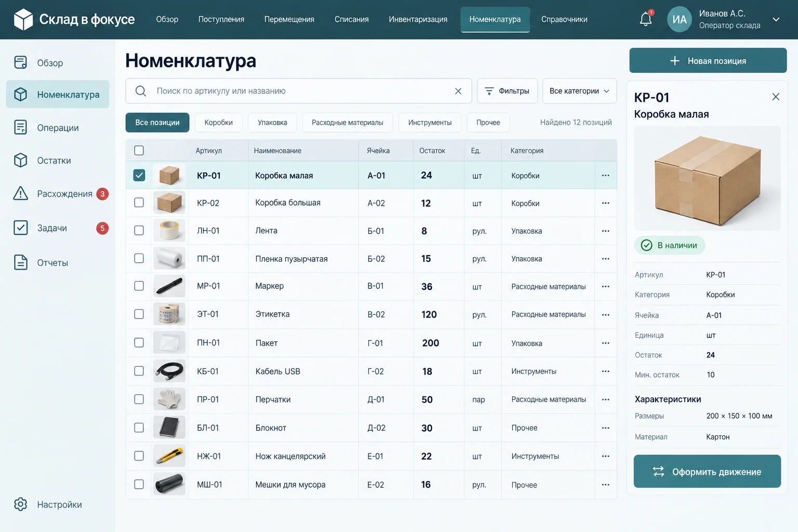Screen dimensions: 798x532
Task: Click Оформить движение button
Action: (x=707, y=471)
